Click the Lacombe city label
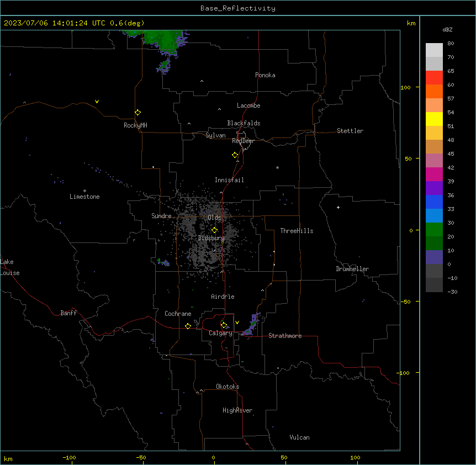 (x=248, y=105)
